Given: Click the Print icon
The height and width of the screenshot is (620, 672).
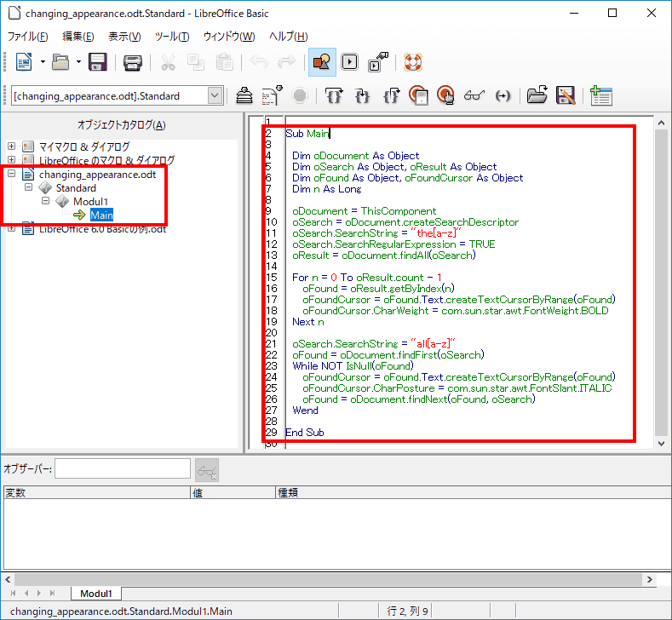Looking at the screenshot, I should (x=132, y=62).
